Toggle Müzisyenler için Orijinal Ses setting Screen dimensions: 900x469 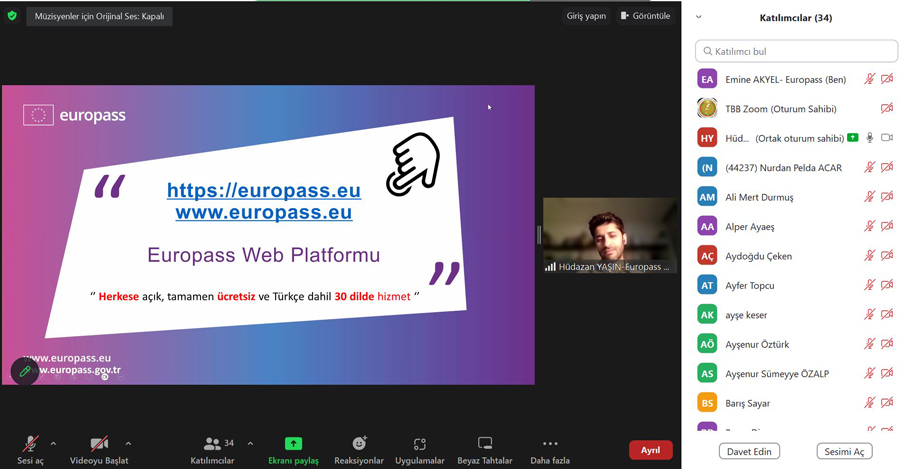[99, 16]
